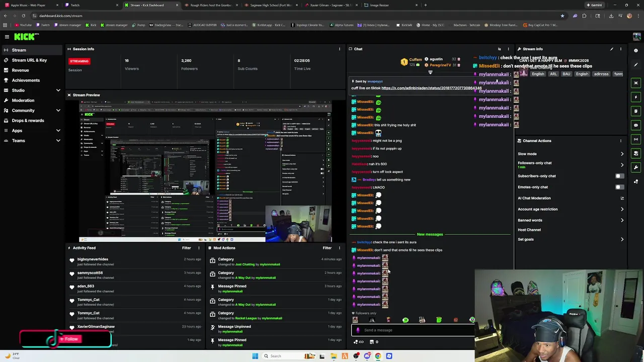Expand Slow mode settings
Screen dimensions: 644x362
pyautogui.click(x=622, y=154)
